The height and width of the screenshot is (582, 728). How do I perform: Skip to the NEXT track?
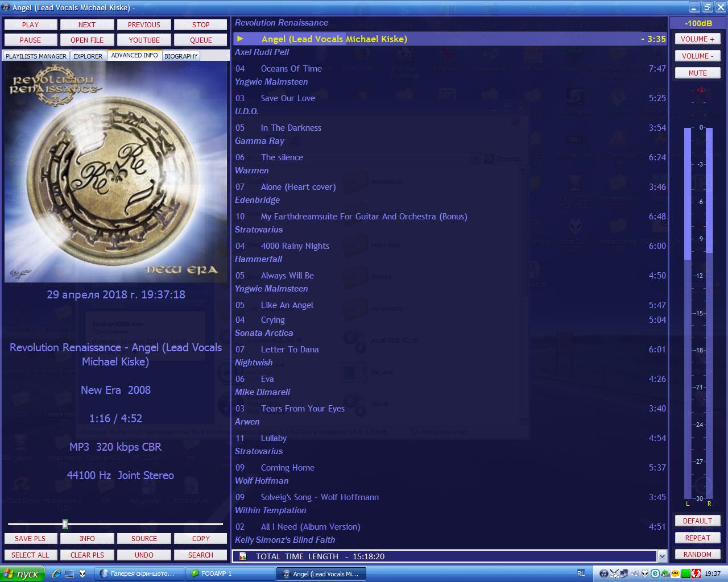click(x=87, y=24)
